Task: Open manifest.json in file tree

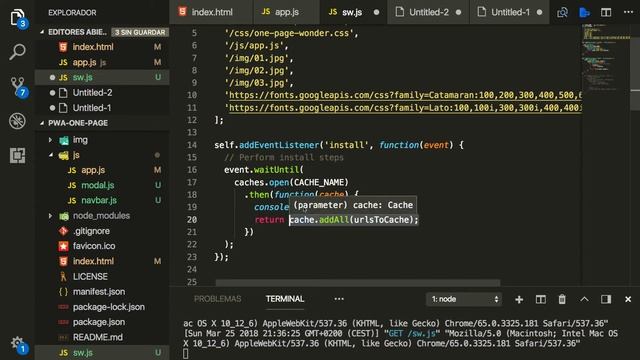Action: [102, 292]
